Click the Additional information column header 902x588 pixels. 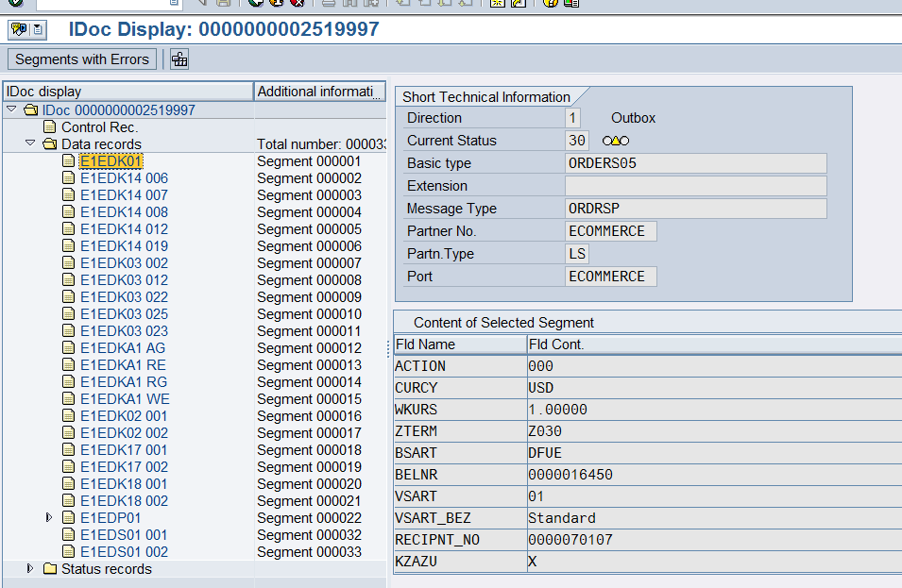(319, 92)
